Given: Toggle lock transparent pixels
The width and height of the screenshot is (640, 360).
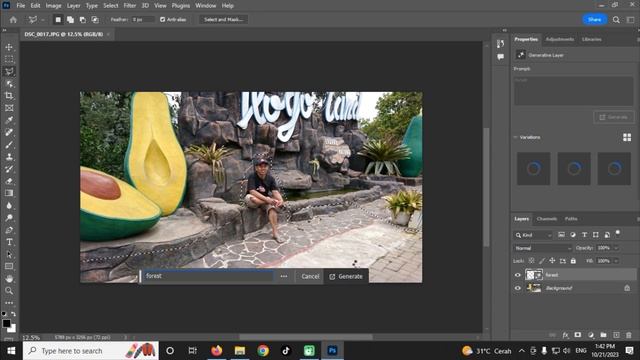Looking at the screenshot, I should (x=531, y=261).
